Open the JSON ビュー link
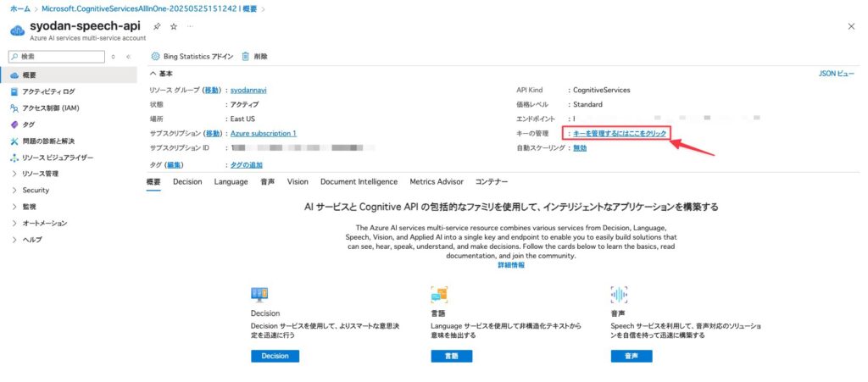The width and height of the screenshot is (868, 382). click(836, 74)
